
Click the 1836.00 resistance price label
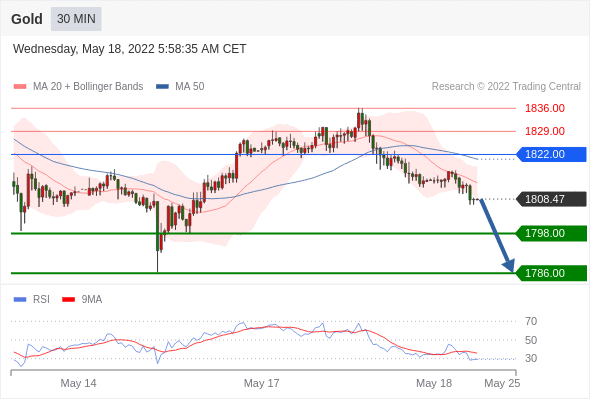[544, 108]
